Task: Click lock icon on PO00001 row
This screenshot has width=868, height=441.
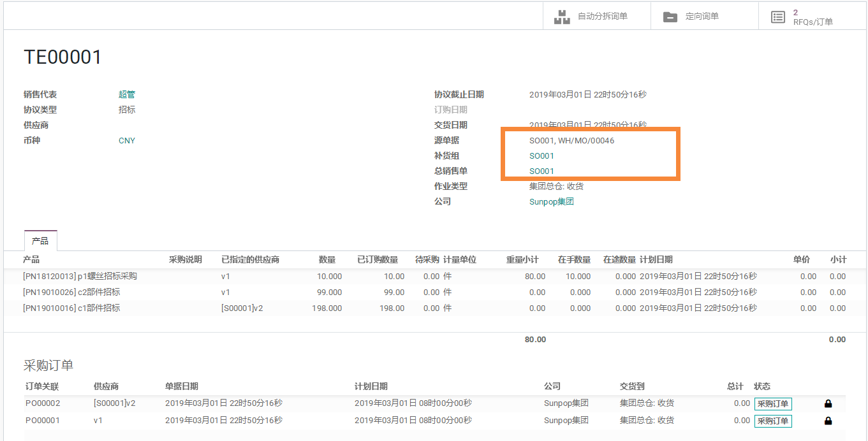Action: (x=828, y=421)
